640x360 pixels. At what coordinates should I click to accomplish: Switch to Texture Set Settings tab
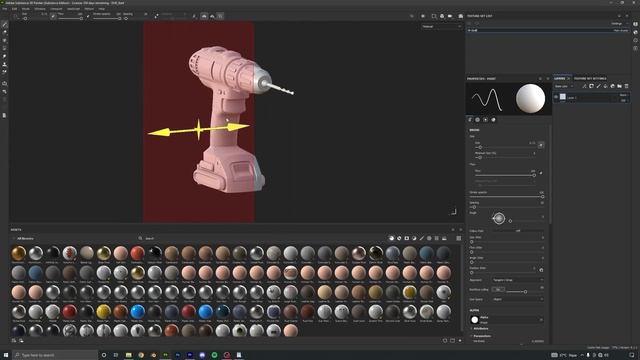[x=590, y=78]
